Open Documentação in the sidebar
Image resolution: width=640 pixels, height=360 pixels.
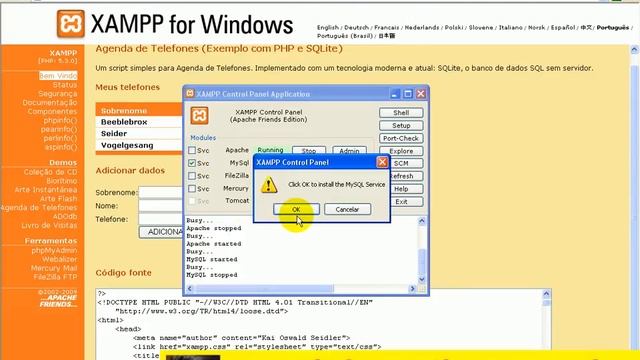coord(50,102)
